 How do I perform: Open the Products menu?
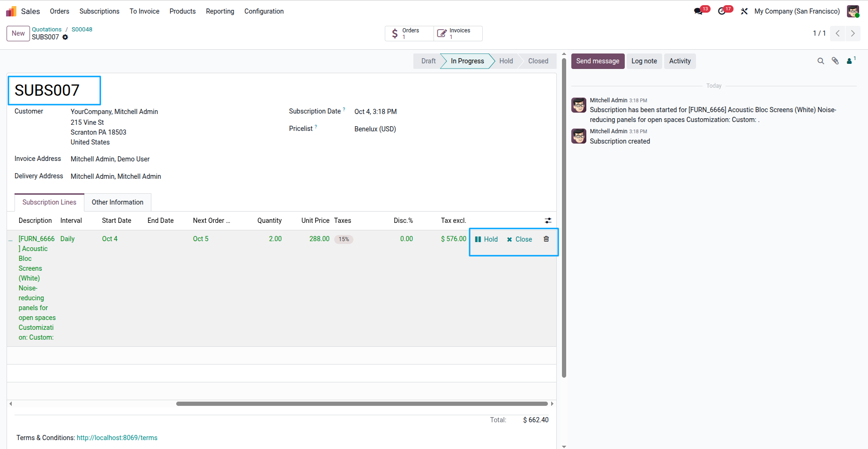click(182, 11)
